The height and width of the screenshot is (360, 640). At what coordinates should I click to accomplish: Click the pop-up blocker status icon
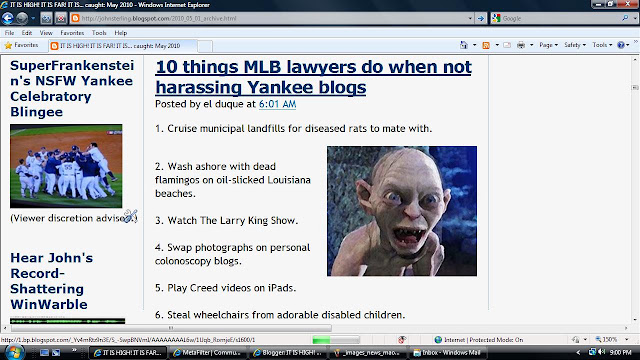[x=402, y=340]
